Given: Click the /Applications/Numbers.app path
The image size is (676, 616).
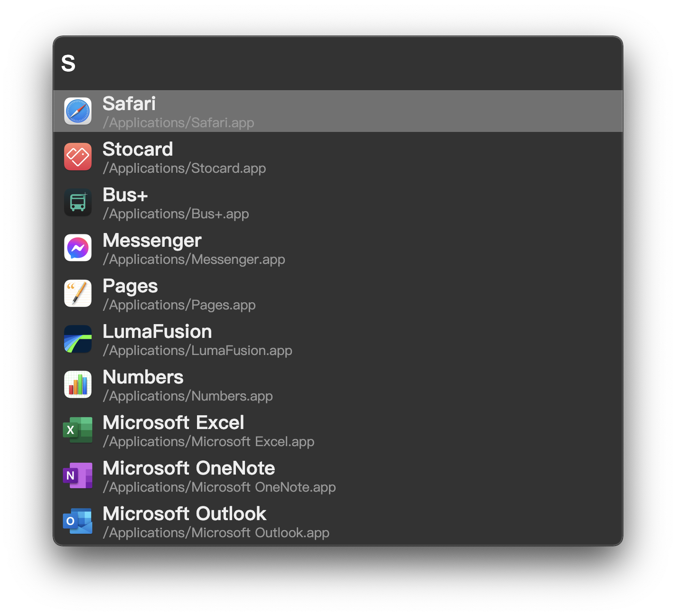Looking at the screenshot, I should point(188,396).
